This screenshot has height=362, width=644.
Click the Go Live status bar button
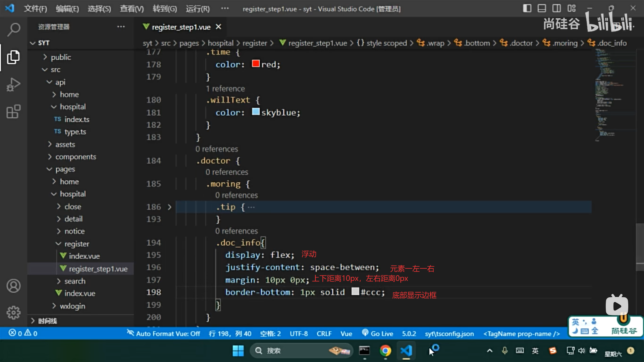click(x=378, y=334)
